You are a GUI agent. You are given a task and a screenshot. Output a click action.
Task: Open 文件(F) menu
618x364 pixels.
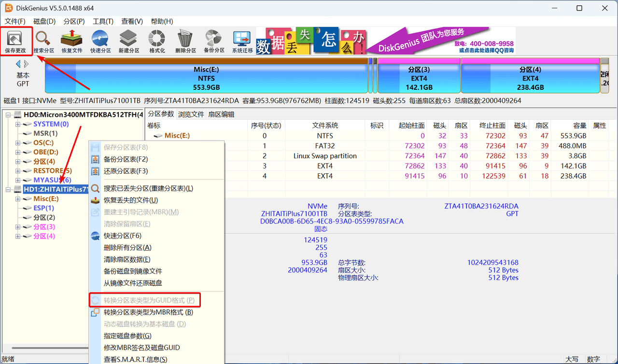coord(15,21)
